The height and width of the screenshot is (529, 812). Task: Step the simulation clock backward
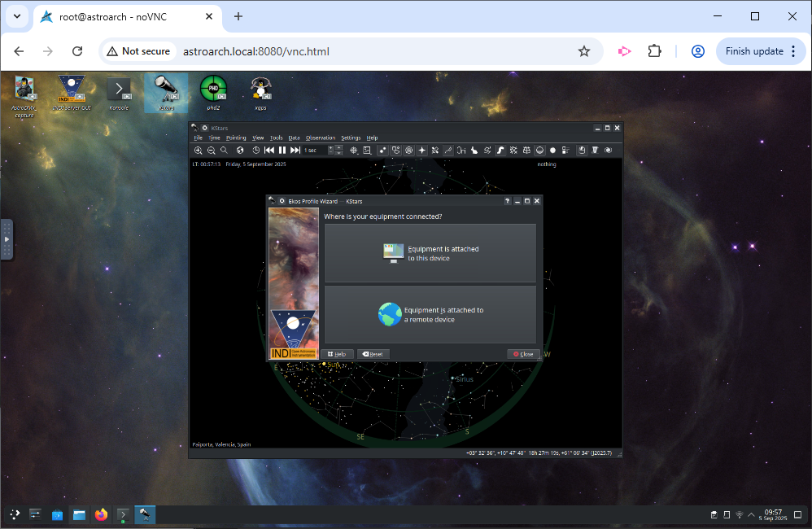tap(269, 151)
